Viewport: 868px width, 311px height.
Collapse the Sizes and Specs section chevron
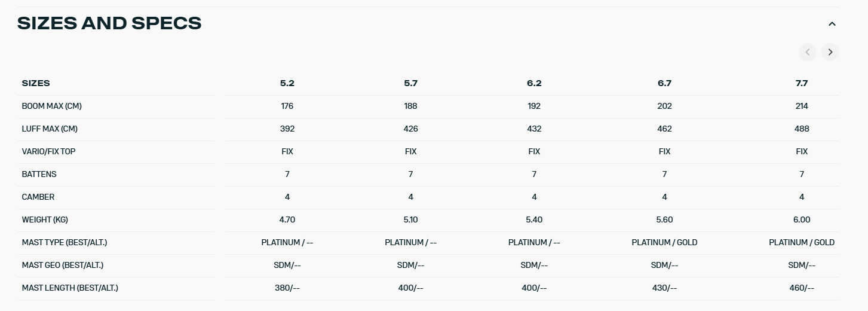coord(832,24)
